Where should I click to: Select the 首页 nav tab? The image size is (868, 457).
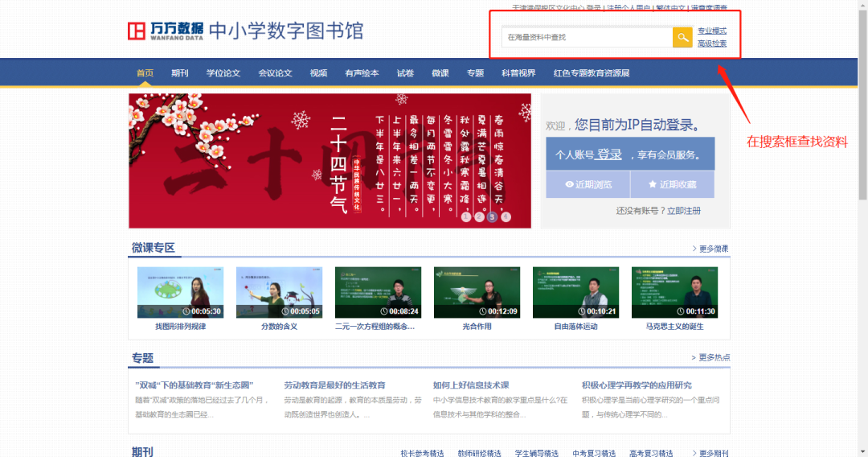(145, 72)
